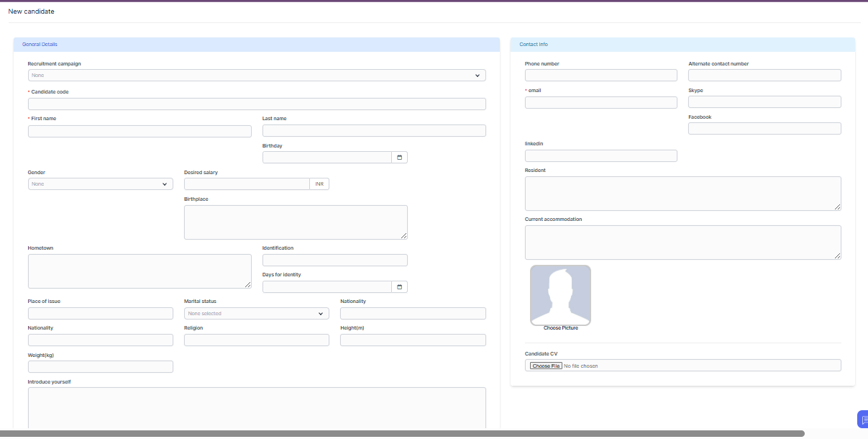Click the chat widget icon at bottom right
This screenshot has width=868, height=439.
(862, 420)
